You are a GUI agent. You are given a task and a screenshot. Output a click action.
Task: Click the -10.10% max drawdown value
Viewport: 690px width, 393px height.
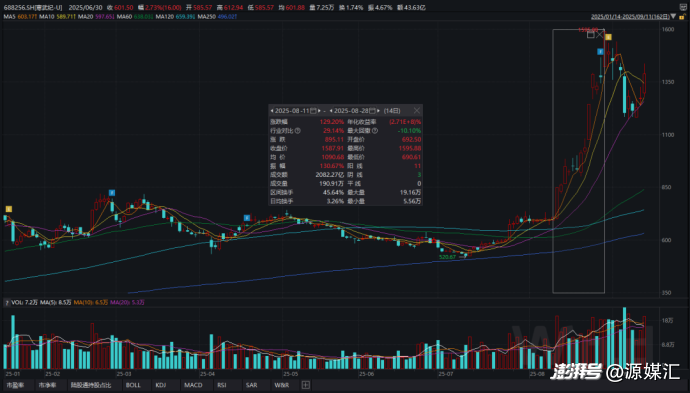409,131
